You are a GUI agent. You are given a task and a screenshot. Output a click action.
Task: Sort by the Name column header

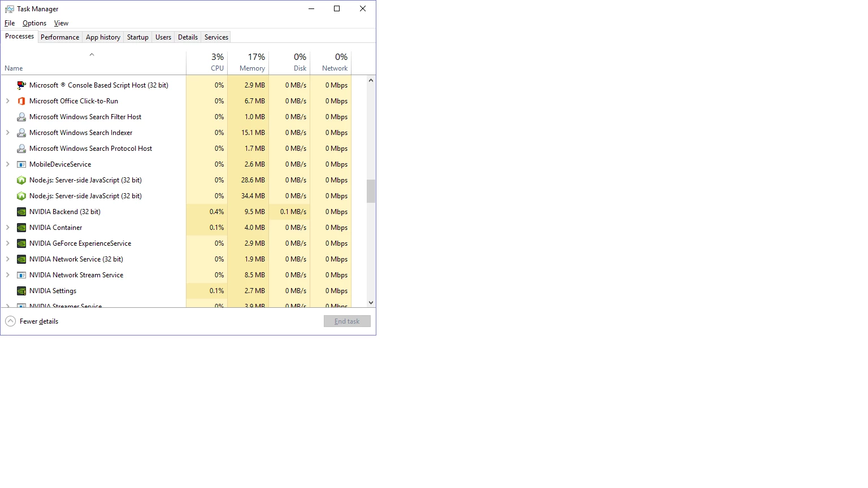[x=93, y=63]
